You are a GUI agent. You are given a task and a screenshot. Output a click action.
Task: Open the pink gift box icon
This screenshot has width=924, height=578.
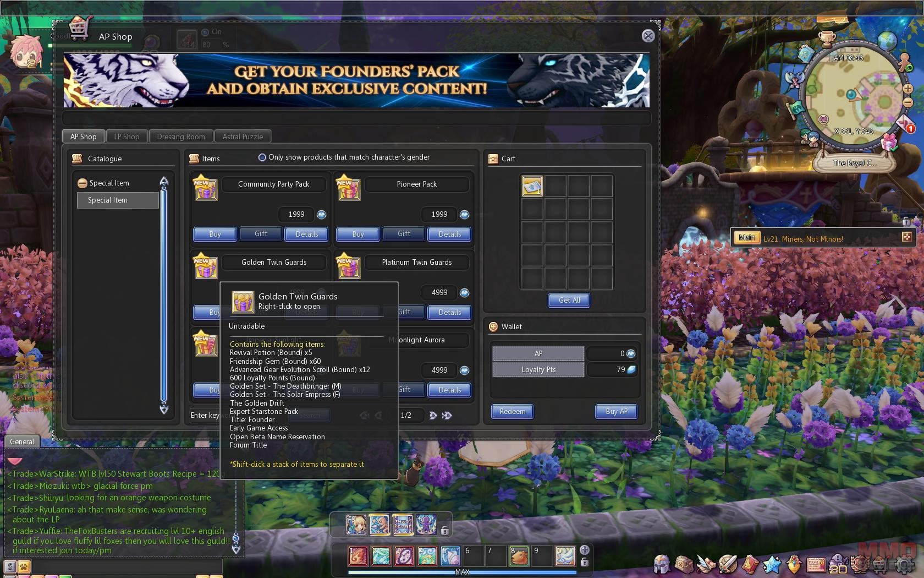pos(889,142)
